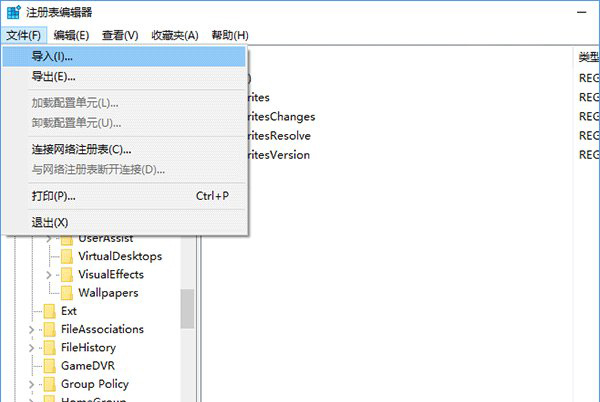600x402 pixels.
Task: Click the folder icon beside UserAssist
Action: click(x=67, y=238)
